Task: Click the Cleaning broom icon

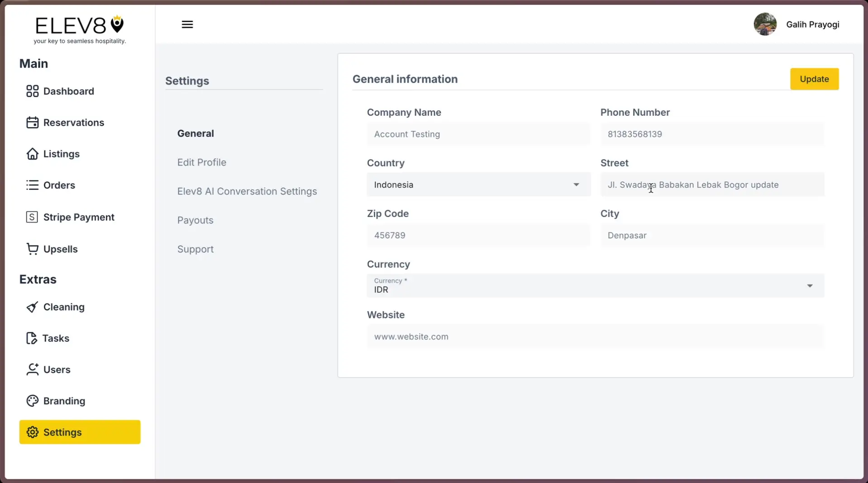Action: [x=32, y=307]
